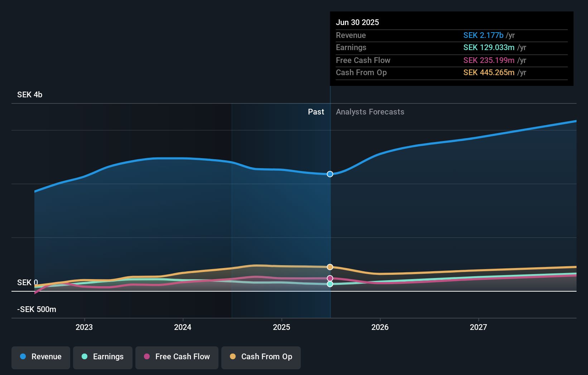The width and height of the screenshot is (588, 375).
Task: Click the SEK 445.265m cash from op value
Action: (x=489, y=73)
